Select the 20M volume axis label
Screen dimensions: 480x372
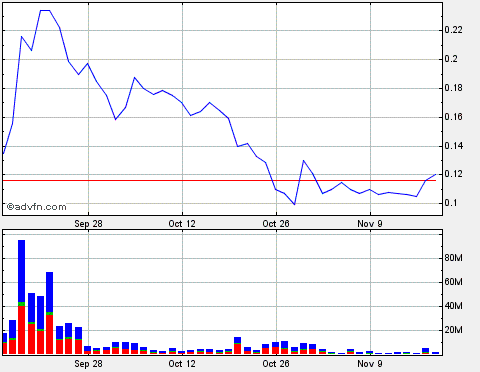pos(453,330)
